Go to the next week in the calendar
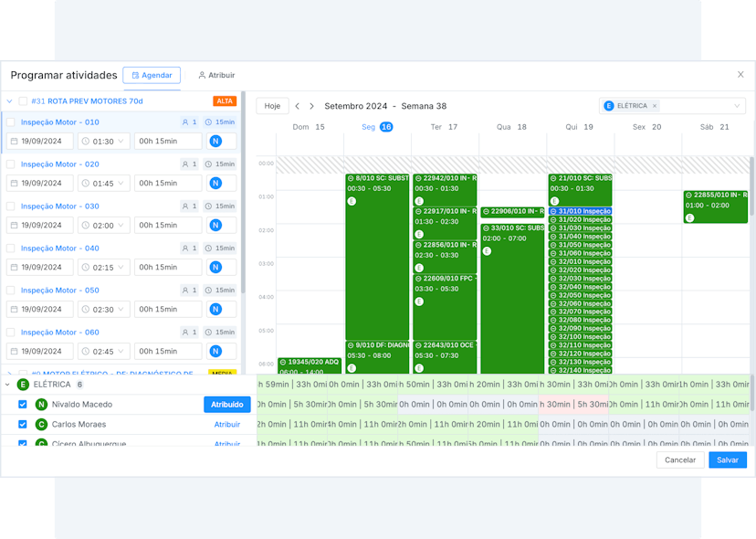The height and width of the screenshot is (539, 756). [x=311, y=106]
